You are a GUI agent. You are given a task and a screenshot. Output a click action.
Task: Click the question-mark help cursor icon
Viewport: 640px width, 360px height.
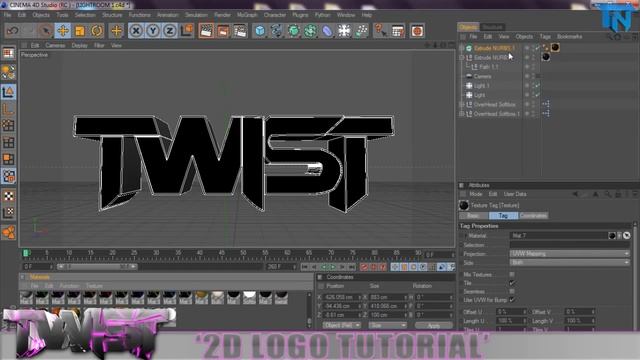tap(380, 31)
